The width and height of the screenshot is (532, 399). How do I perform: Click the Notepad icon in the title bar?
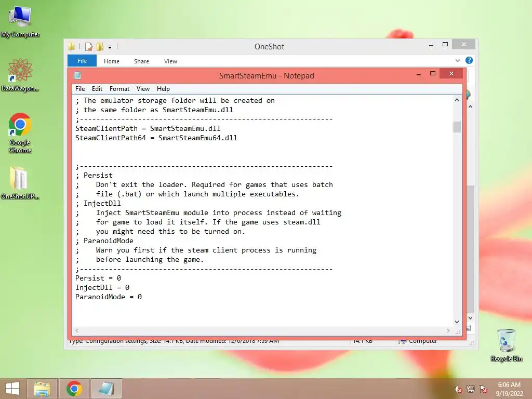(77, 75)
